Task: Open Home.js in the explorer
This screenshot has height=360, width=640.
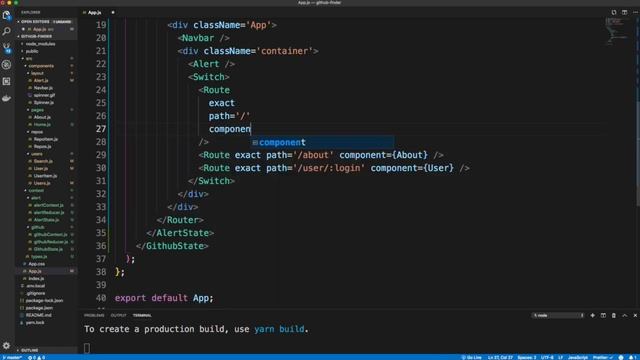Action: [x=42, y=124]
